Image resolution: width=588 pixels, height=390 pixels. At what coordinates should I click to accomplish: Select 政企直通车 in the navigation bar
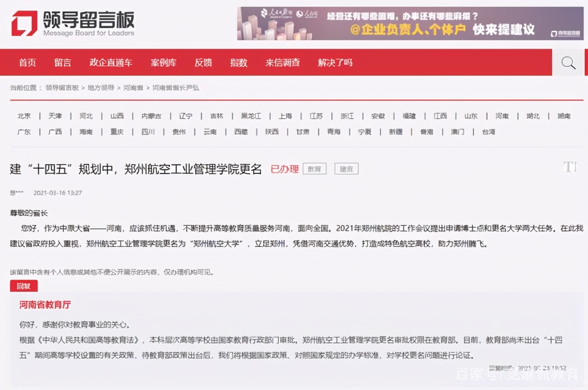(111, 62)
